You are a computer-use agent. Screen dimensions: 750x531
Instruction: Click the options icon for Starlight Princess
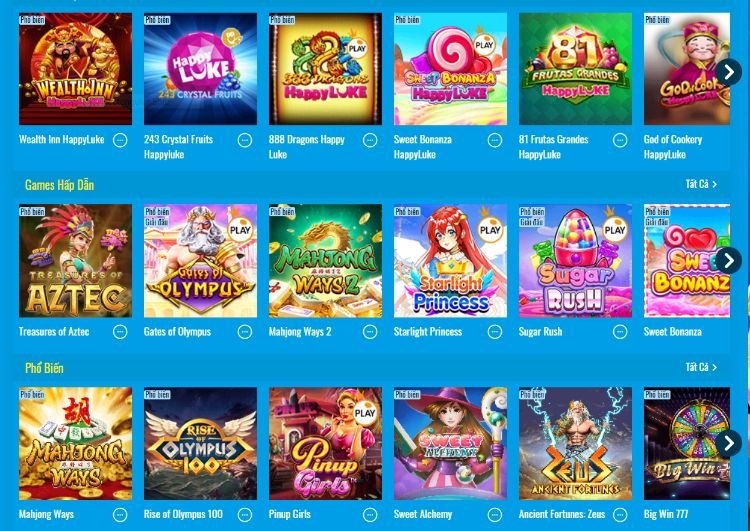click(x=495, y=332)
